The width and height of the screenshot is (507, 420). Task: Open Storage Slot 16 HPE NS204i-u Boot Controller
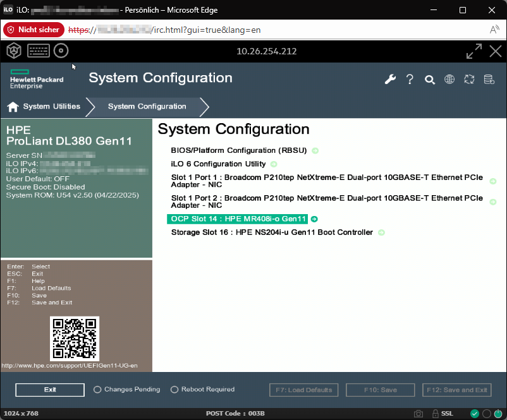click(272, 232)
